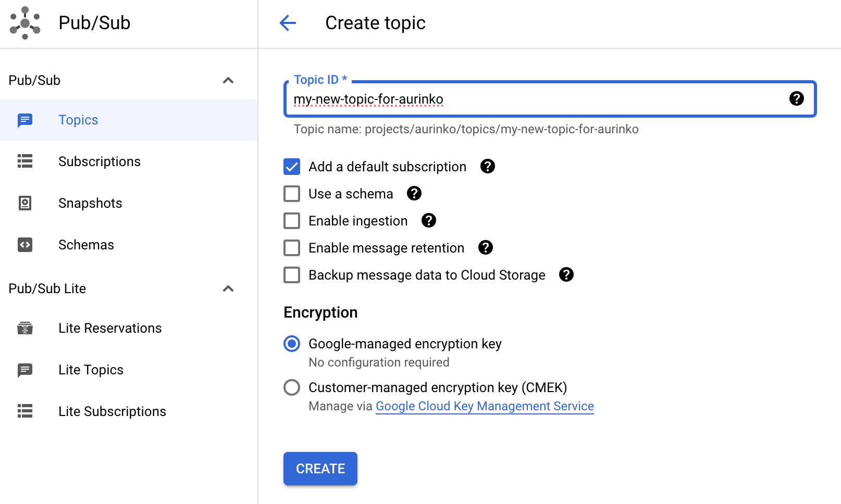The image size is (841, 504).
Task: Click the Subscriptions list icon
Action: click(x=25, y=161)
